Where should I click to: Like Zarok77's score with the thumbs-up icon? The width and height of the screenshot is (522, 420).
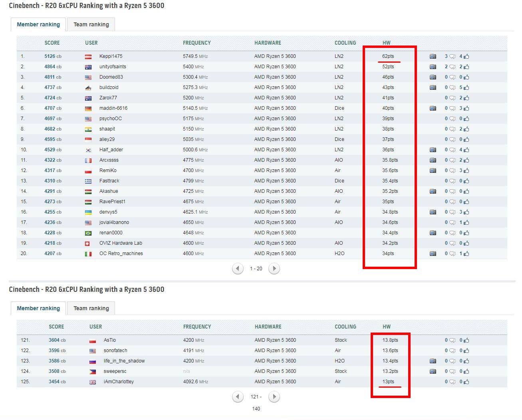(466, 98)
